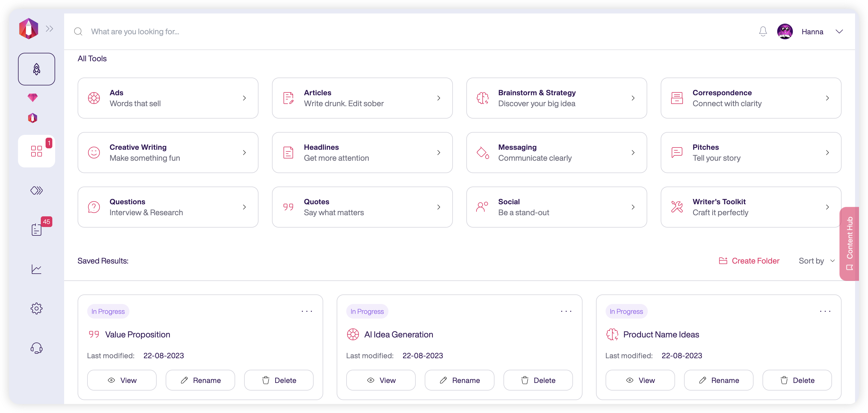Viewport: 868px width, 413px height.
Task: Open the Sort by dropdown
Action: click(x=817, y=261)
